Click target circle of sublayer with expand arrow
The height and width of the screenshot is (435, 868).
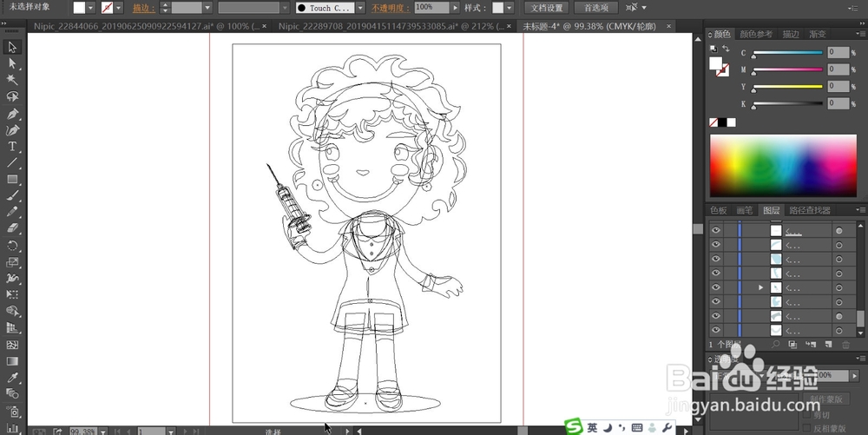pyautogui.click(x=839, y=287)
